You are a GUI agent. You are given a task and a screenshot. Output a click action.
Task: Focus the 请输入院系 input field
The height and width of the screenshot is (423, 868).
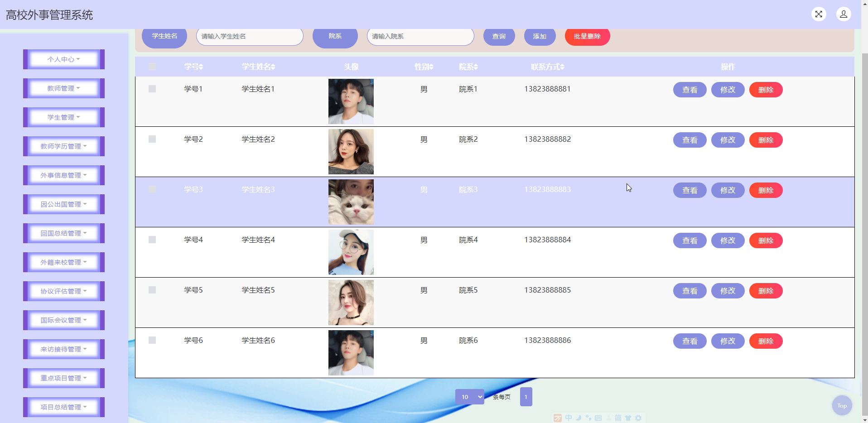(420, 36)
